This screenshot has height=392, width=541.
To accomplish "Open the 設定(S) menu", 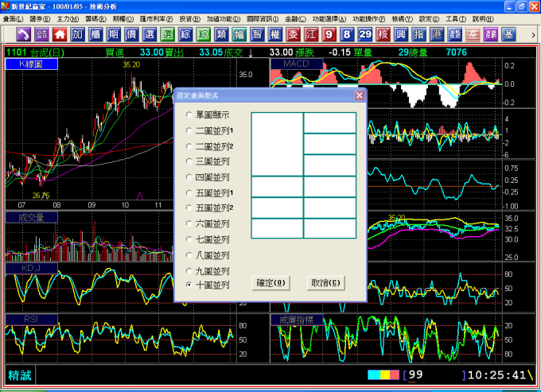I will tap(429, 19).
